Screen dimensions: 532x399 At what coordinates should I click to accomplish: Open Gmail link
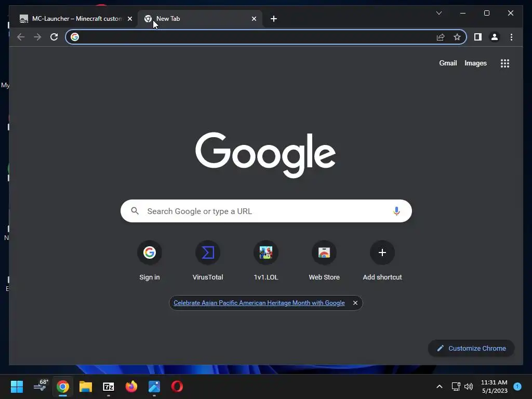[x=448, y=63]
